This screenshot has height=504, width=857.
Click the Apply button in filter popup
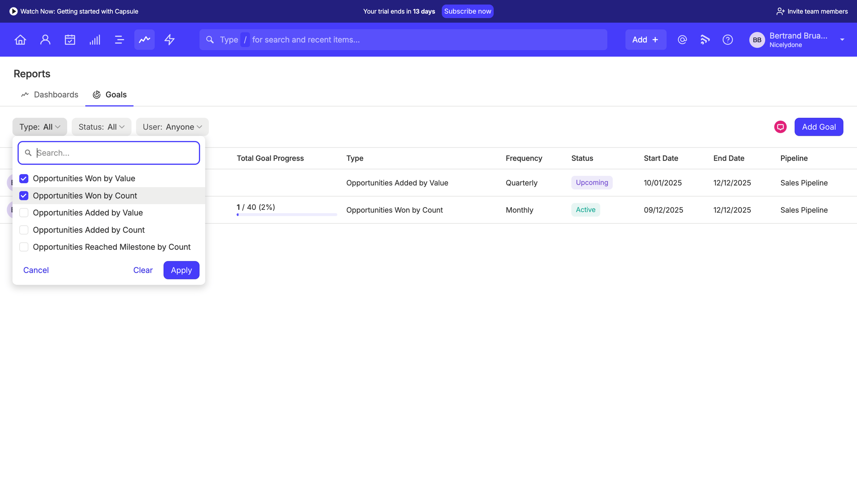(x=181, y=270)
